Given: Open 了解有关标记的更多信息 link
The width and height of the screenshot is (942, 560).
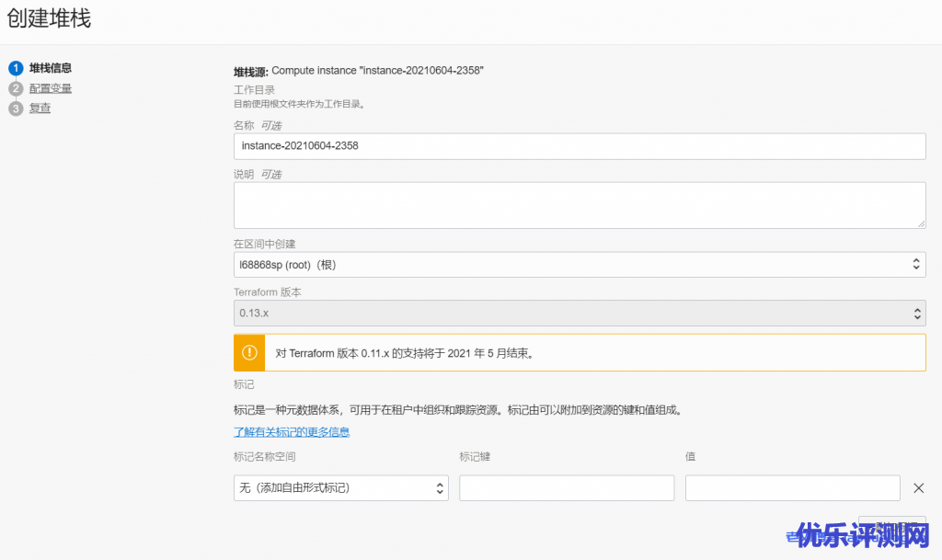Looking at the screenshot, I should [x=292, y=432].
